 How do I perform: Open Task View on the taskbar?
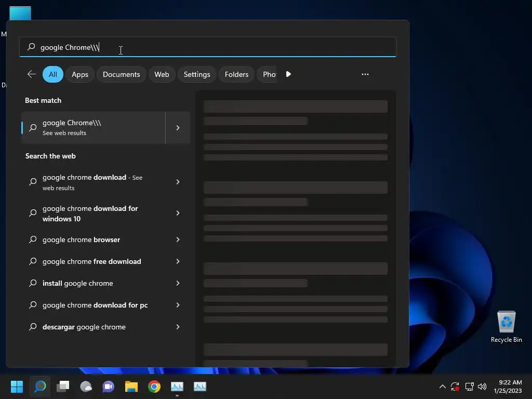pyautogui.click(x=63, y=387)
